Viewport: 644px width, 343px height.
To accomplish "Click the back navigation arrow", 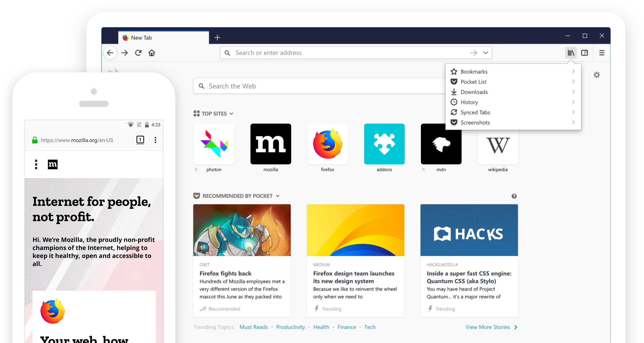I will tap(110, 53).
